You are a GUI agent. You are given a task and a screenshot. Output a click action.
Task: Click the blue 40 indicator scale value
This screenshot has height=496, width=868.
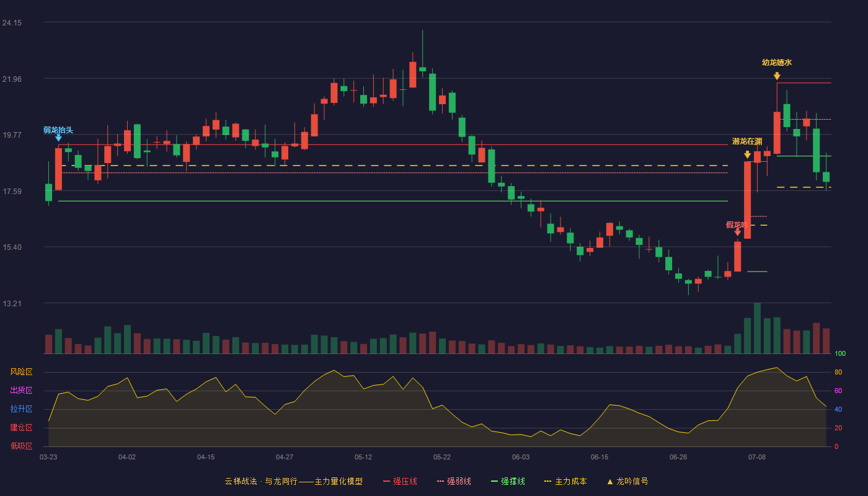838,409
